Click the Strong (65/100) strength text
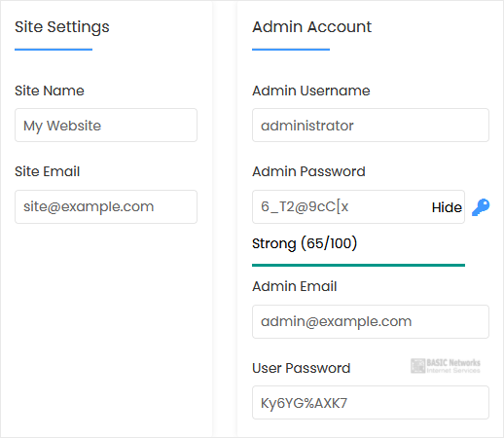 (305, 243)
